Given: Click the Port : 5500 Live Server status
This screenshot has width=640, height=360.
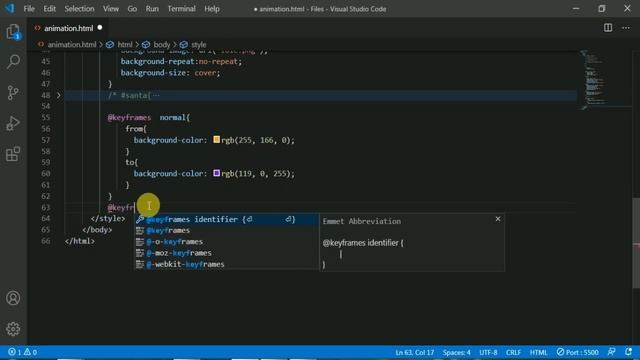Looking at the screenshot, I should click(578, 352).
